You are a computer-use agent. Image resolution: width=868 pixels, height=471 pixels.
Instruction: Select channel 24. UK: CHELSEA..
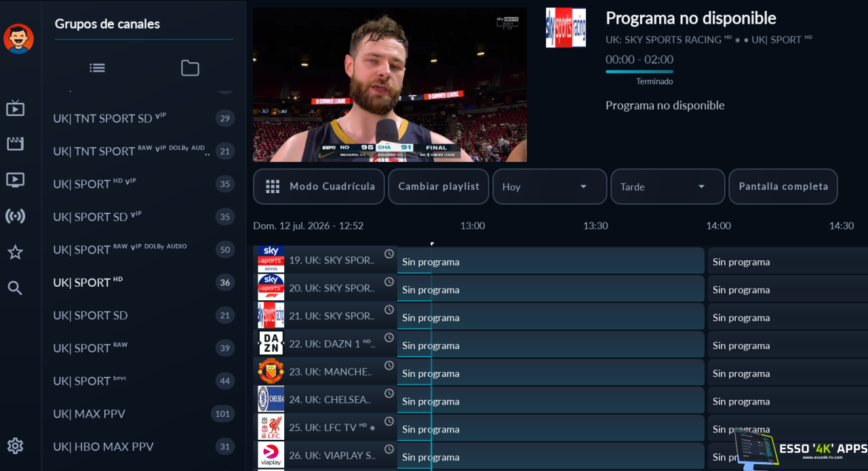point(325,399)
